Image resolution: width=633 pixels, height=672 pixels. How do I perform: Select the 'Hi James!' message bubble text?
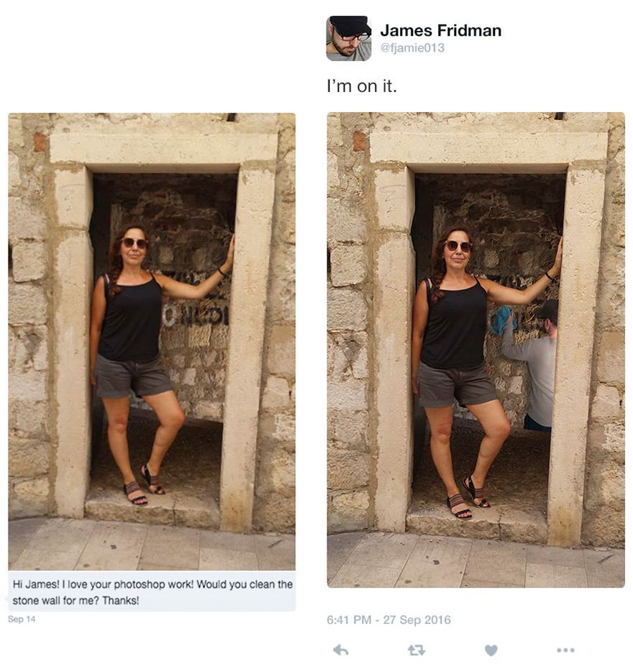[152, 592]
